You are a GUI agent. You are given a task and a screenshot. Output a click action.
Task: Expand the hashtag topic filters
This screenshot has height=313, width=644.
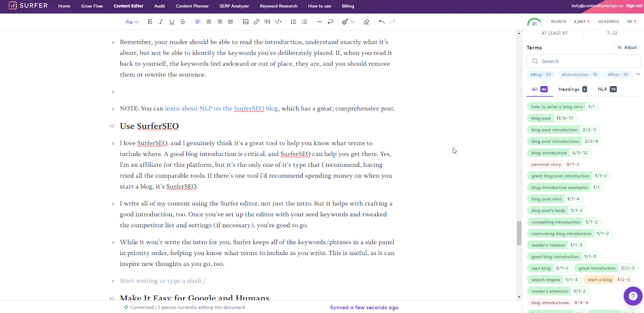[x=638, y=74]
